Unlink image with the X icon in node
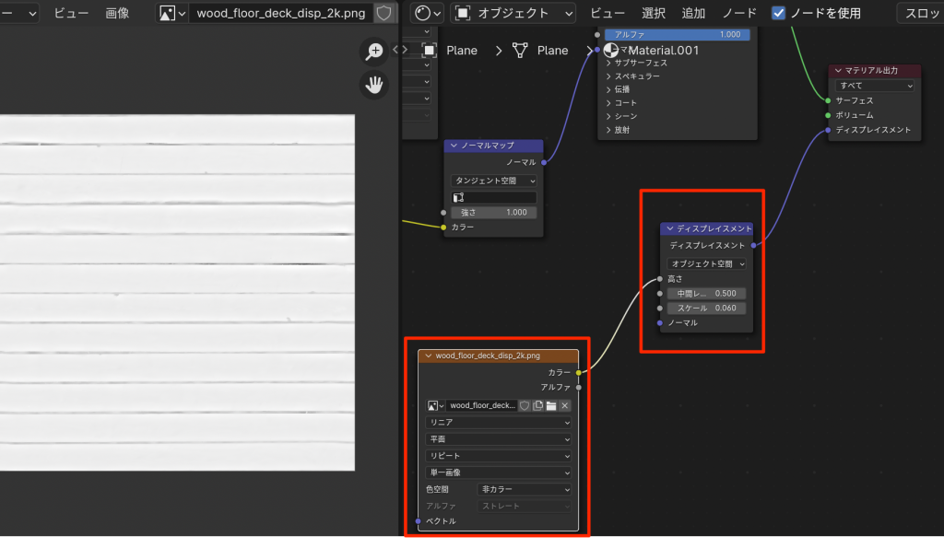Screen dimensions: 944x560 (565, 405)
